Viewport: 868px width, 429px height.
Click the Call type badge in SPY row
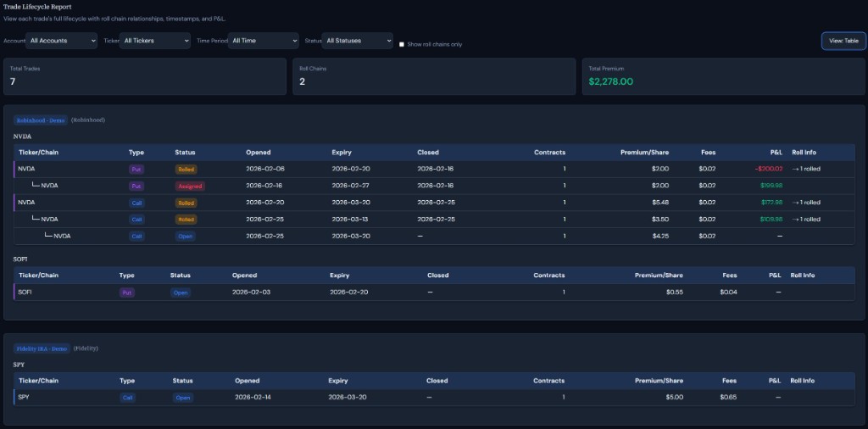pos(128,398)
